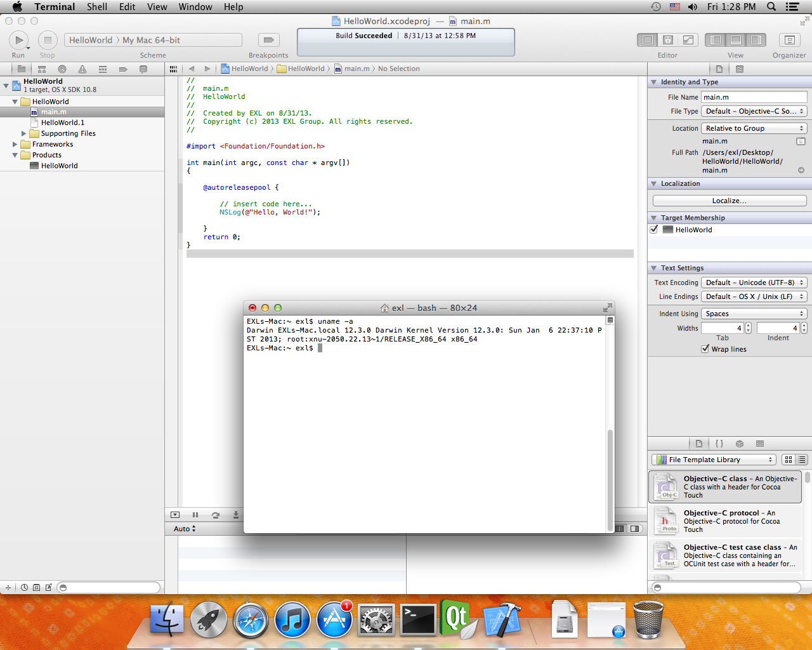The width and height of the screenshot is (812, 650).
Task: Open the Indent Using dropdown
Action: [754, 314]
